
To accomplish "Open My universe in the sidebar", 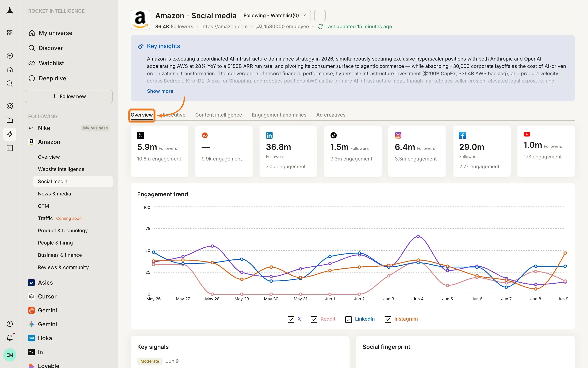I will [x=55, y=33].
